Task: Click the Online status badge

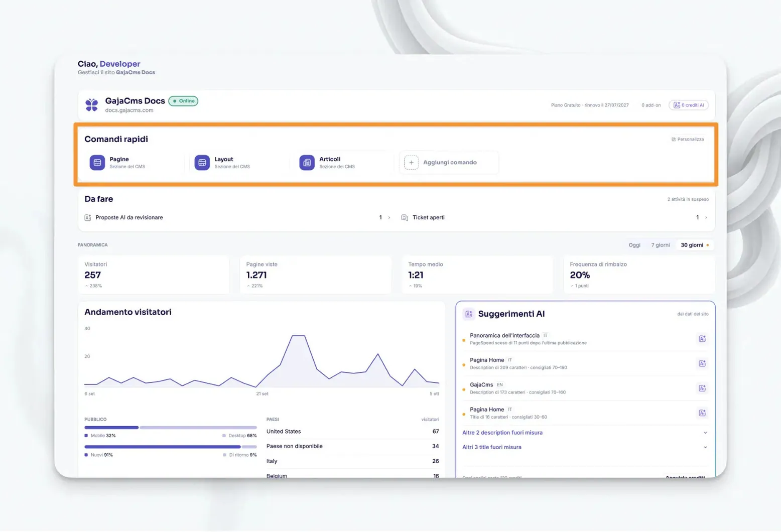Action: click(183, 101)
